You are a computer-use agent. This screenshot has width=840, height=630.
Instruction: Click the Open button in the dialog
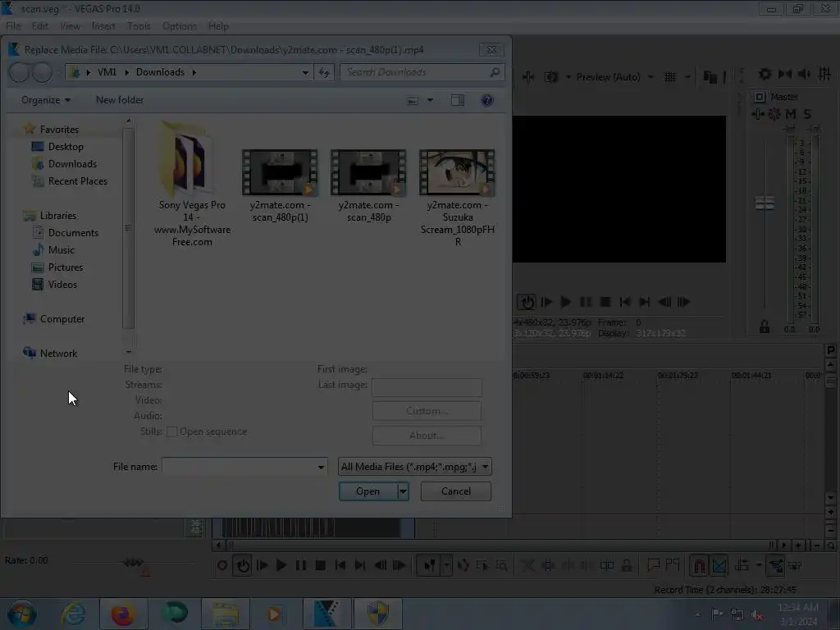pos(368,491)
